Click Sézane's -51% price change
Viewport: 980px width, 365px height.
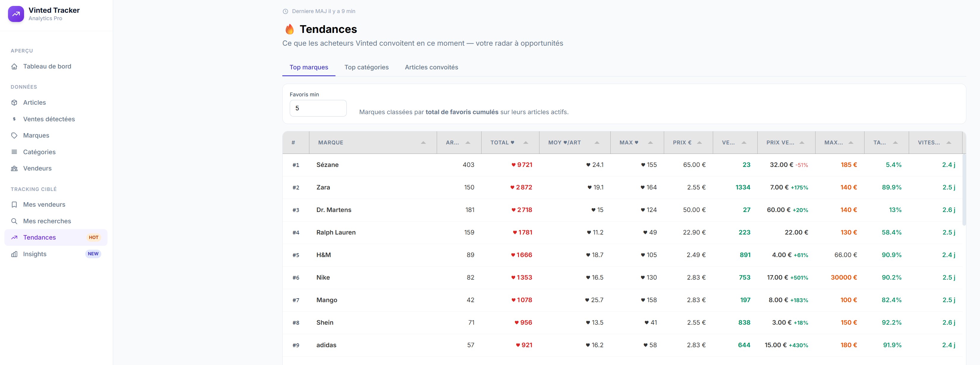point(802,165)
